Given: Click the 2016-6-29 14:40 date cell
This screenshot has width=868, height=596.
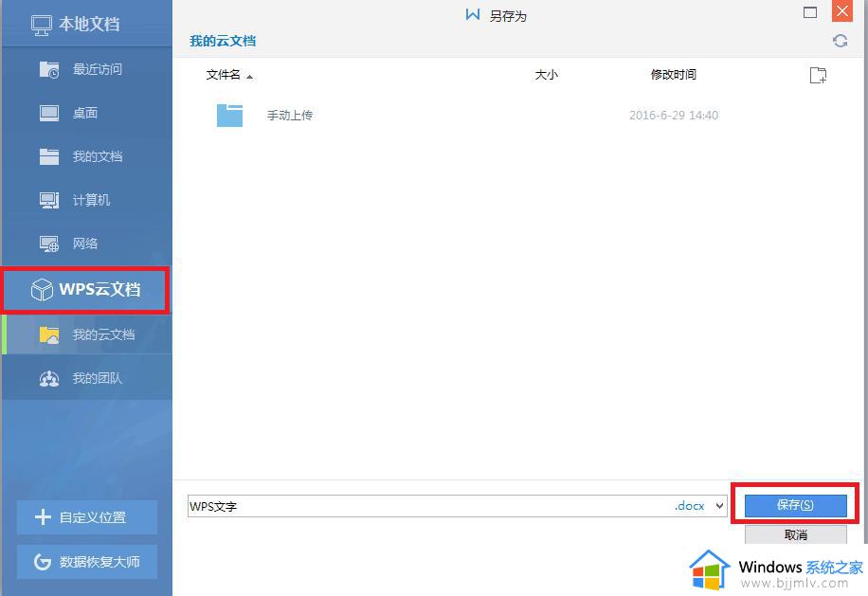Looking at the screenshot, I should [x=674, y=116].
